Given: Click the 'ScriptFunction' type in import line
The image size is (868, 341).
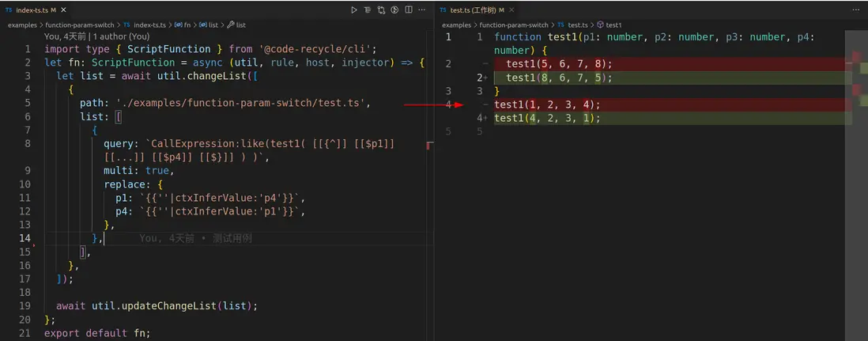Looking at the screenshot, I should (169, 49).
